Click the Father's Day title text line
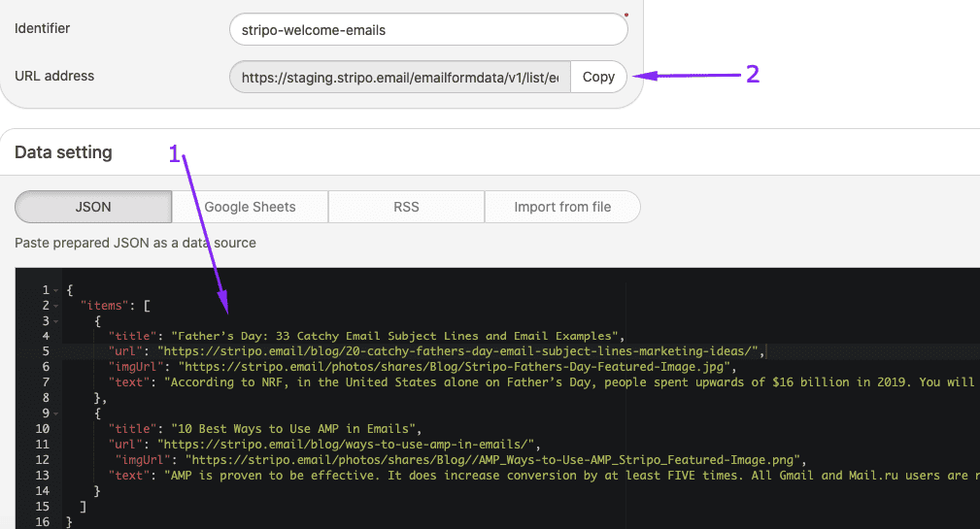 click(x=366, y=336)
